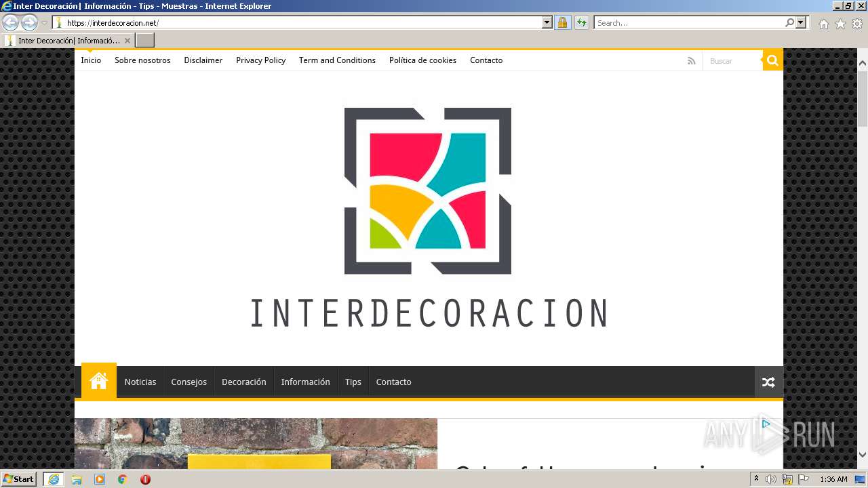Select the Inter Decoración browser tab
This screenshot has height=488, width=868.
click(x=67, y=41)
